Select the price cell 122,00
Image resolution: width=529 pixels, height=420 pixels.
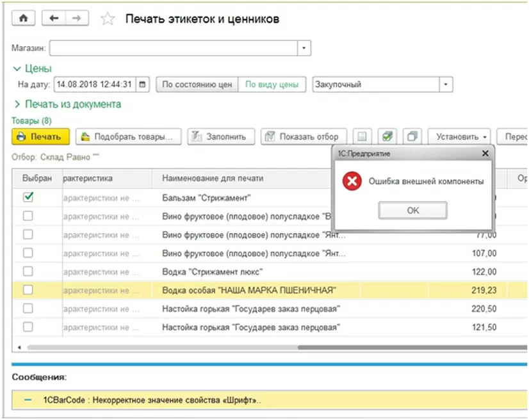tap(484, 272)
